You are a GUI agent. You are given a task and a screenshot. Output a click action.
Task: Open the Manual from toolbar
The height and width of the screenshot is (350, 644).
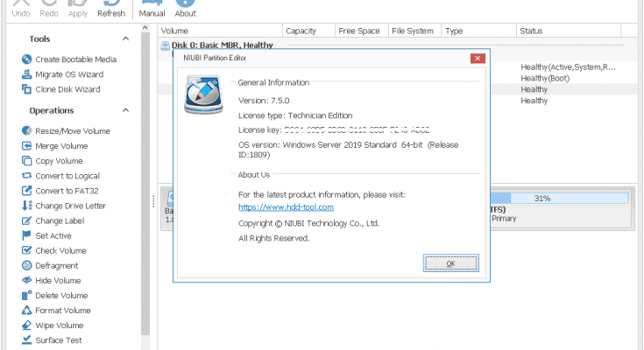pos(152,9)
